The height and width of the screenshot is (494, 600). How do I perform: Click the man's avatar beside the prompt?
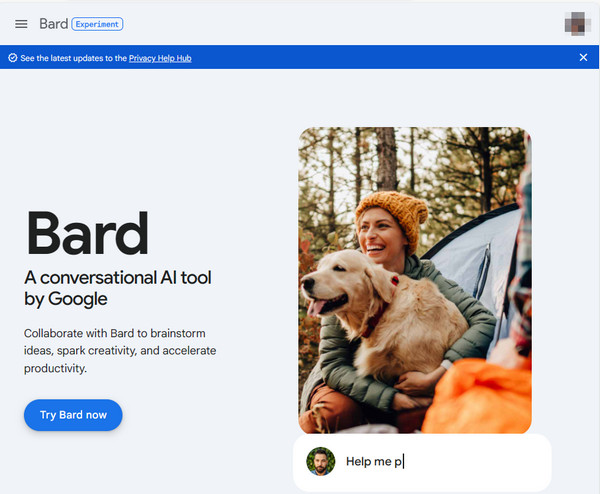(x=321, y=461)
